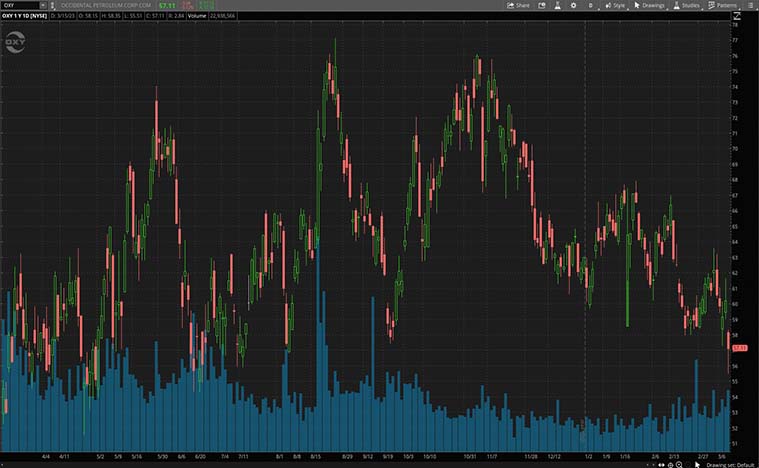The image size is (759, 468).
Task: Click the symbol link clip icon
Action: 52,5
